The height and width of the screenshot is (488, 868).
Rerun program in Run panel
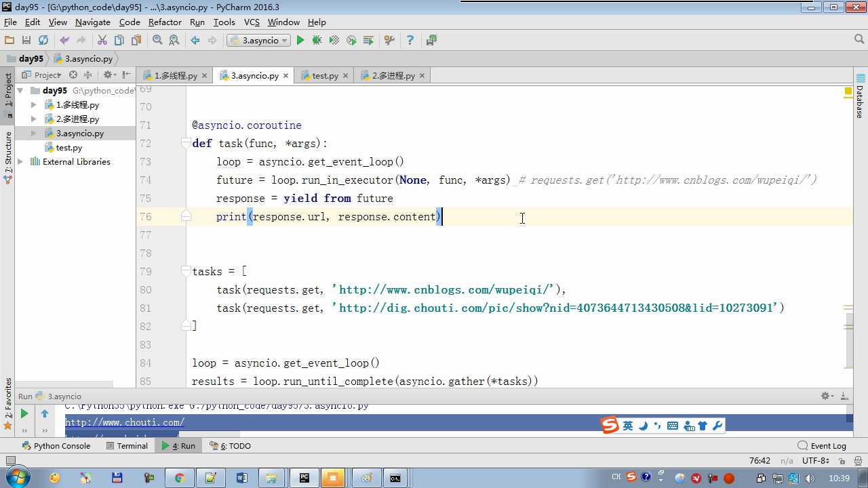24,413
